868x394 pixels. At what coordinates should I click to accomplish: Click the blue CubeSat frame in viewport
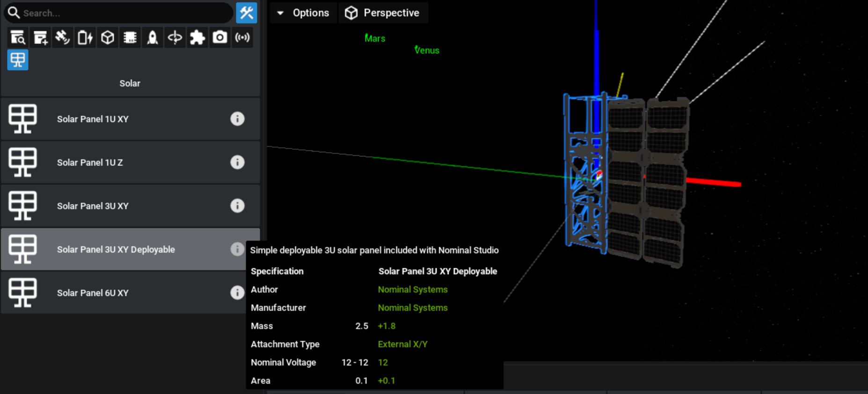tap(585, 173)
